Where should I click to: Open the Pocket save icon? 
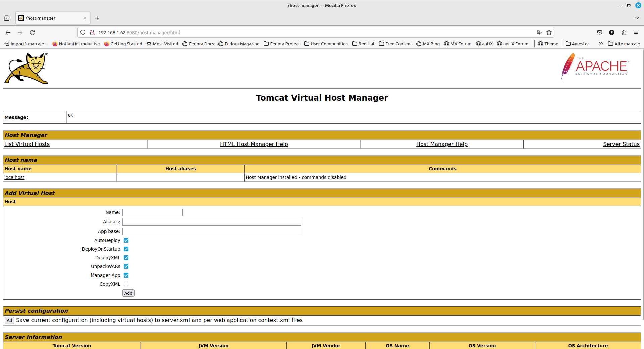(x=600, y=32)
